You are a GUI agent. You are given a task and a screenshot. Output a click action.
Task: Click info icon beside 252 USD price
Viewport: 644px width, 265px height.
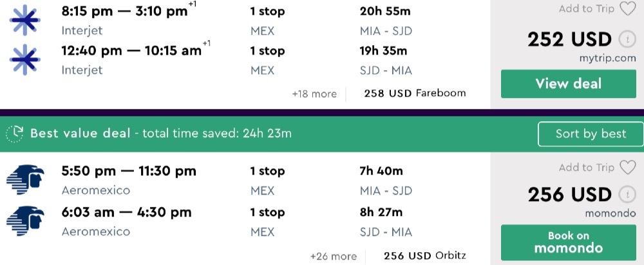[x=626, y=40]
